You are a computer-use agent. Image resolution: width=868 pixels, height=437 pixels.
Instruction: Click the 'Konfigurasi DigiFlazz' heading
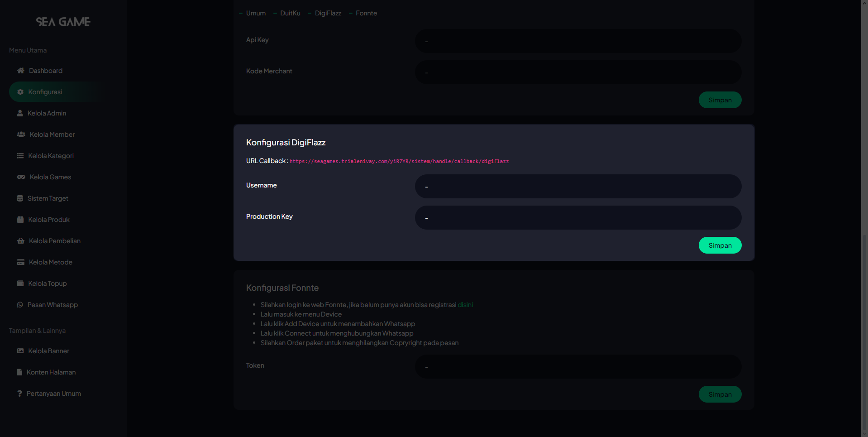click(x=286, y=143)
